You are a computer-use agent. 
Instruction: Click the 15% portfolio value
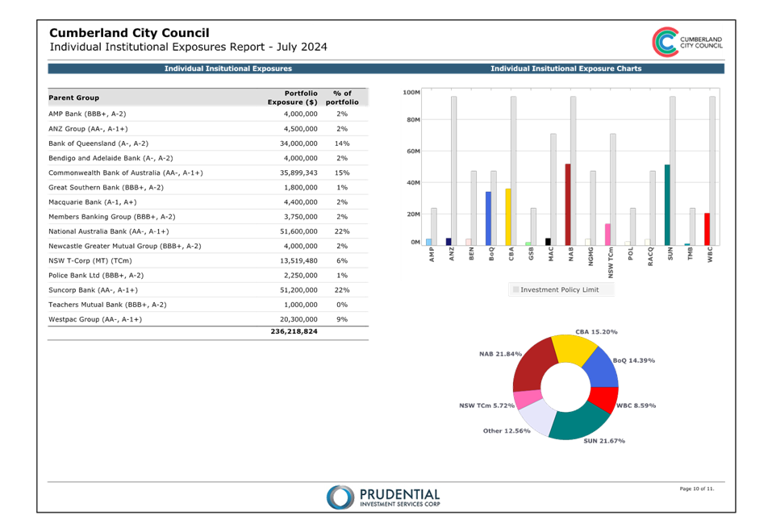click(342, 172)
